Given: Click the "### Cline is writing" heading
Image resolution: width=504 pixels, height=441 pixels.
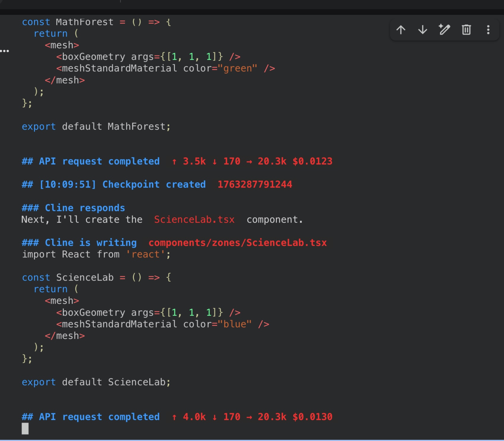Looking at the screenshot, I should click(79, 243).
